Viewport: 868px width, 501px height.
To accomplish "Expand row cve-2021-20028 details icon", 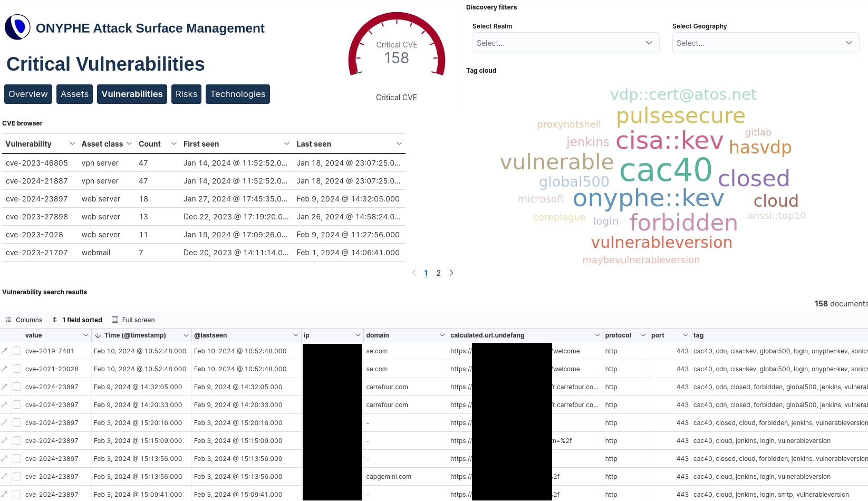I will (x=4, y=369).
